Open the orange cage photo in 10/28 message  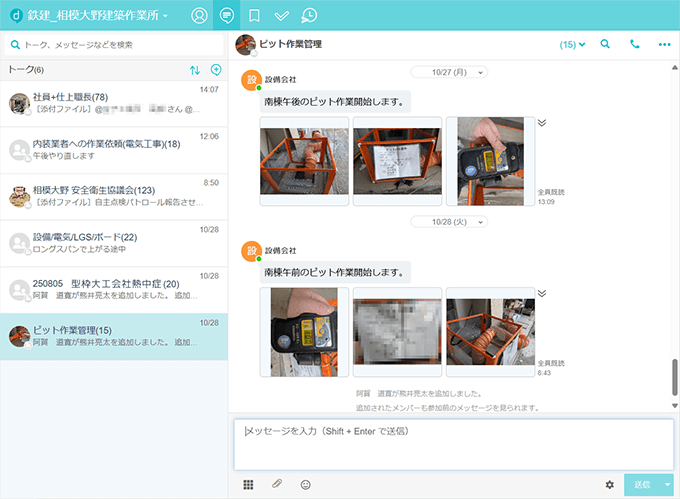pyautogui.click(x=490, y=332)
